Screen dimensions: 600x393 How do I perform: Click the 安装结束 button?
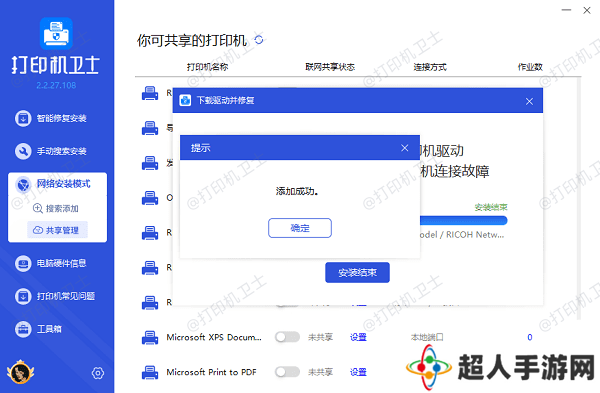click(357, 272)
